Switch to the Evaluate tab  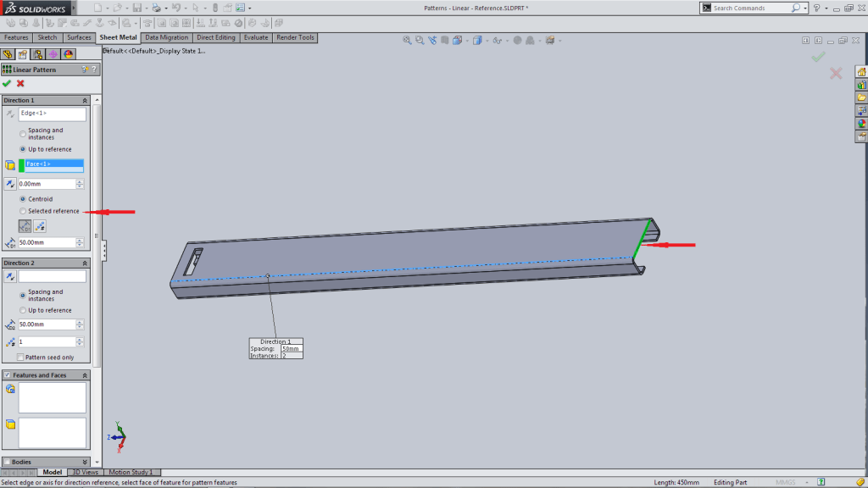[255, 37]
